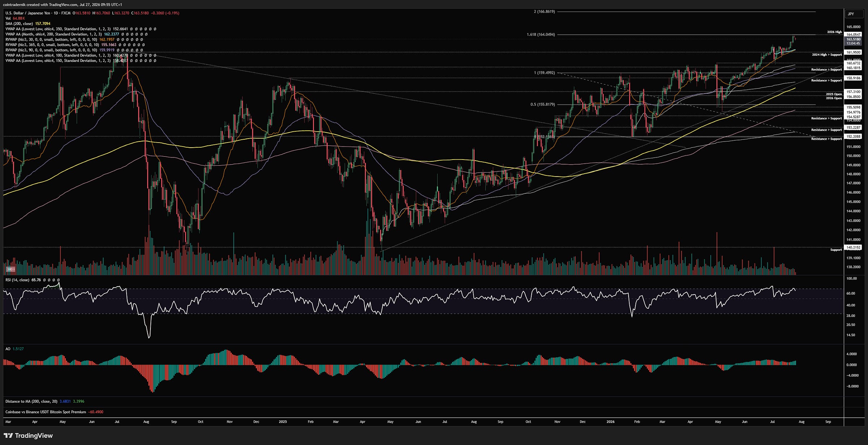
Task: Click the "2026 Open" level label
Action: click(834, 98)
